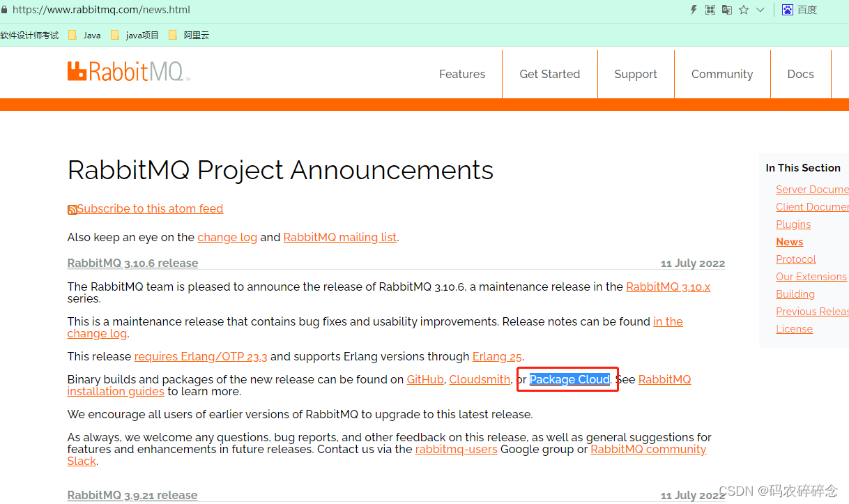Open the Cloudsmith link

(x=480, y=379)
